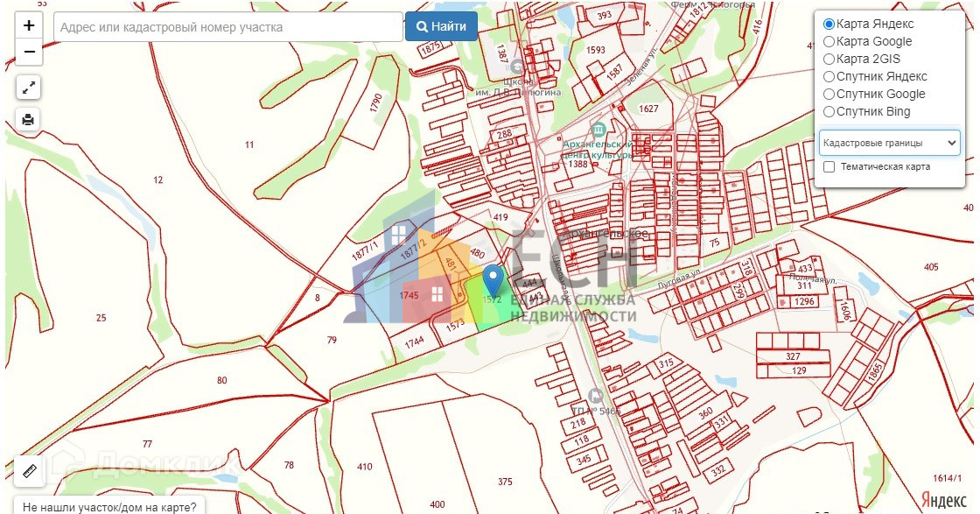Select parcel 1573 on the map
Screen dimensions: 980x514
pyautogui.click(x=455, y=325)
